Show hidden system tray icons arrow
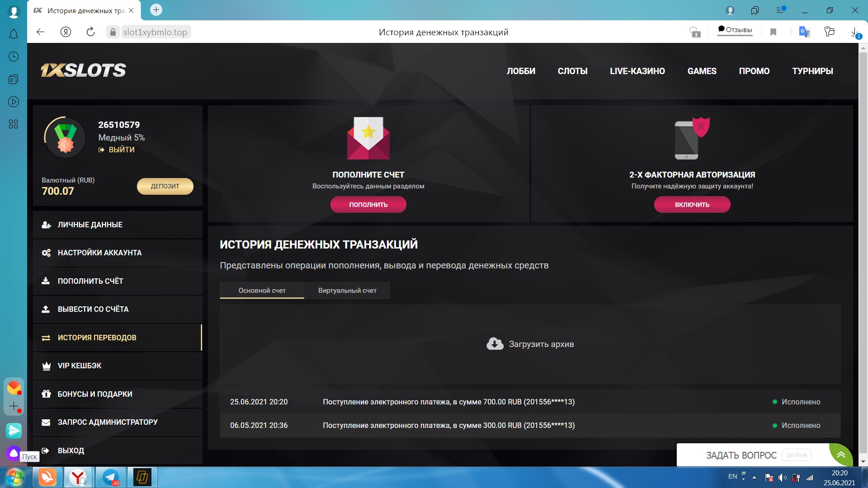 coord(754,477)
